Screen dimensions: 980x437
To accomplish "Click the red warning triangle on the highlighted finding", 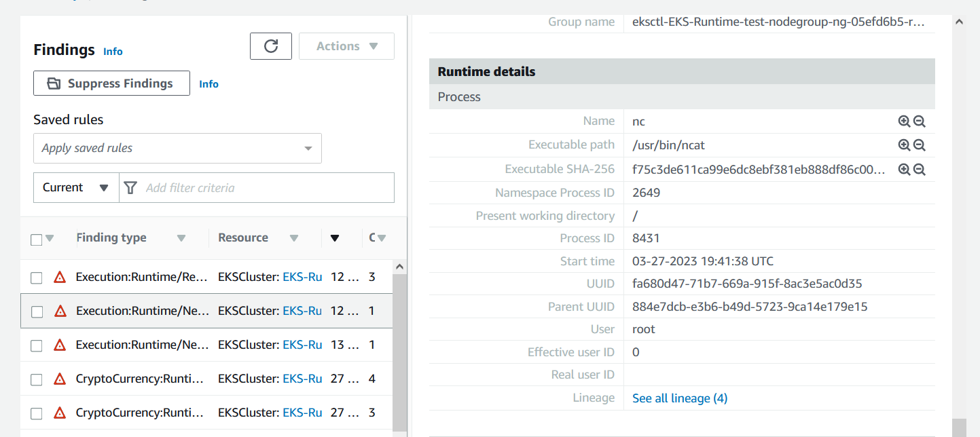I will click(60, 311).
